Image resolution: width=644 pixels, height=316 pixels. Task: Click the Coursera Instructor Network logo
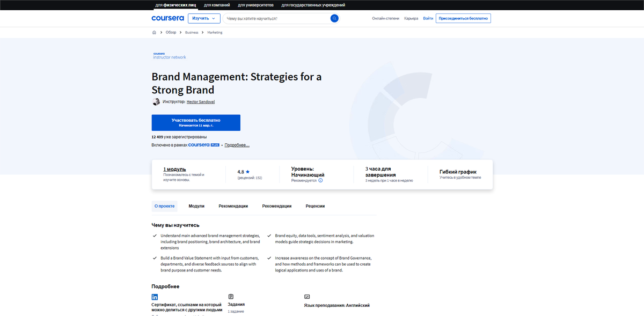pyautogui.click(x=169, y=55)
